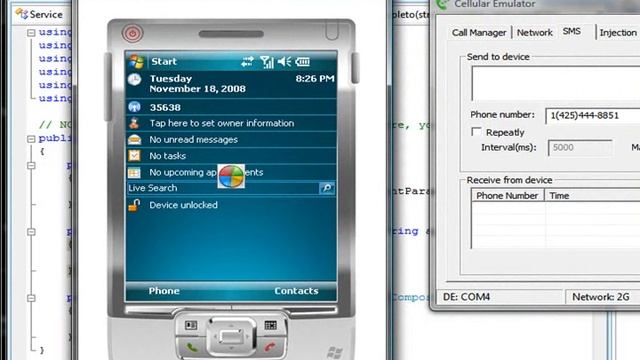Tap the wireless globe icon beside 35638
The image size is (640, 360).
click(134, 107)
